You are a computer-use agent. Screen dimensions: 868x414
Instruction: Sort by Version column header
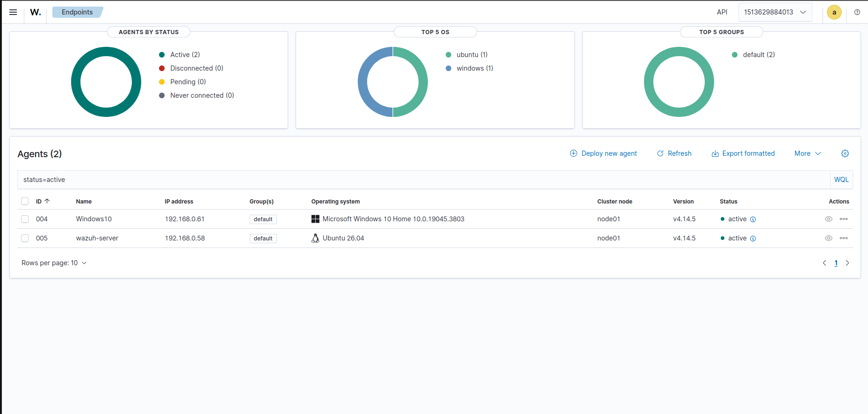point(683,202)
